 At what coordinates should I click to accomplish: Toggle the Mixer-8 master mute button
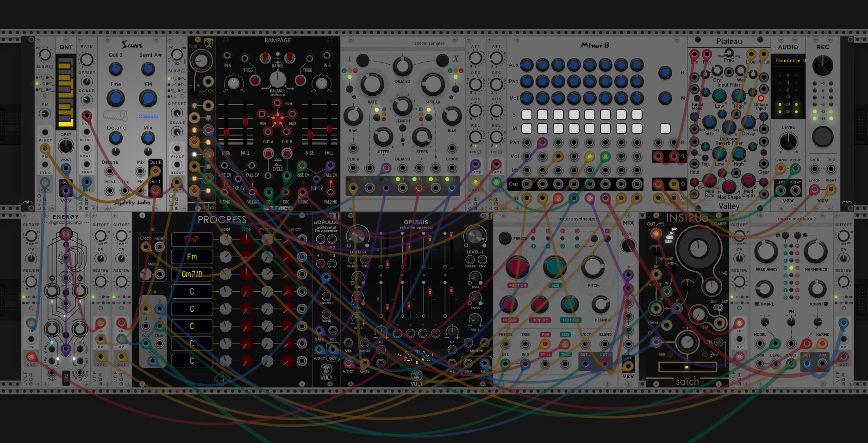click(x=665, y=128)
